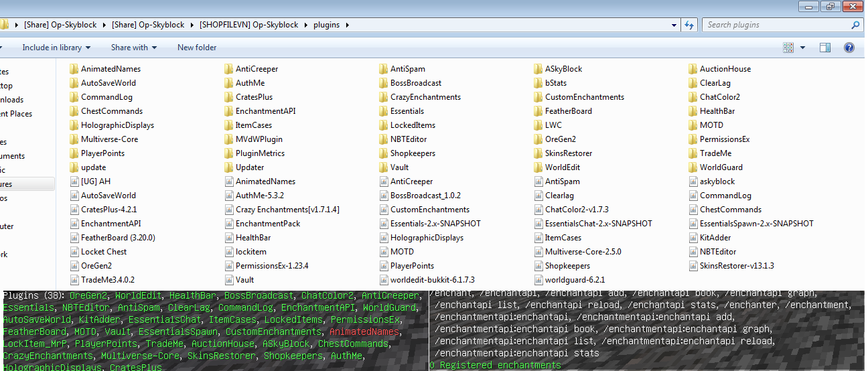Select the KitAdder file
The image size is (868, 371).
coord(709,238)
